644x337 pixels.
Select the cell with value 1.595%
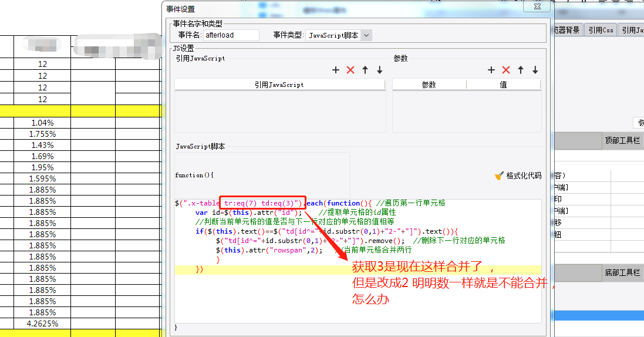42,178
